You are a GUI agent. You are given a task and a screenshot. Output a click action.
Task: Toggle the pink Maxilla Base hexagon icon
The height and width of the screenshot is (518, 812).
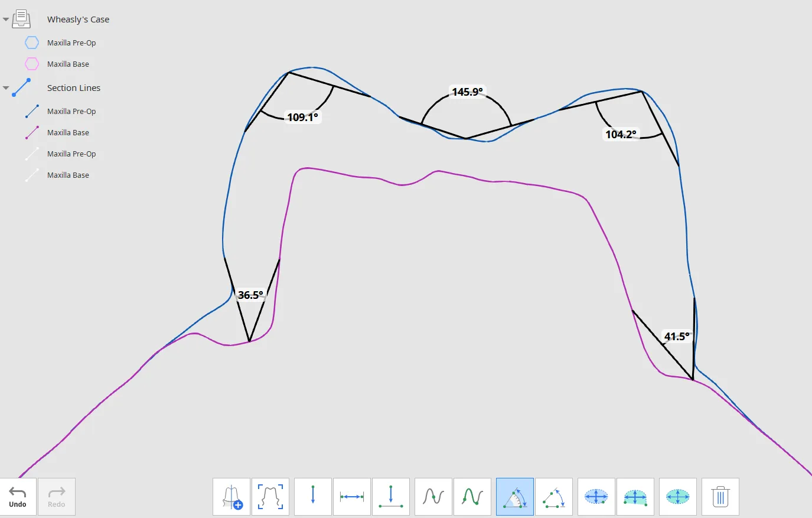point(32,64)
